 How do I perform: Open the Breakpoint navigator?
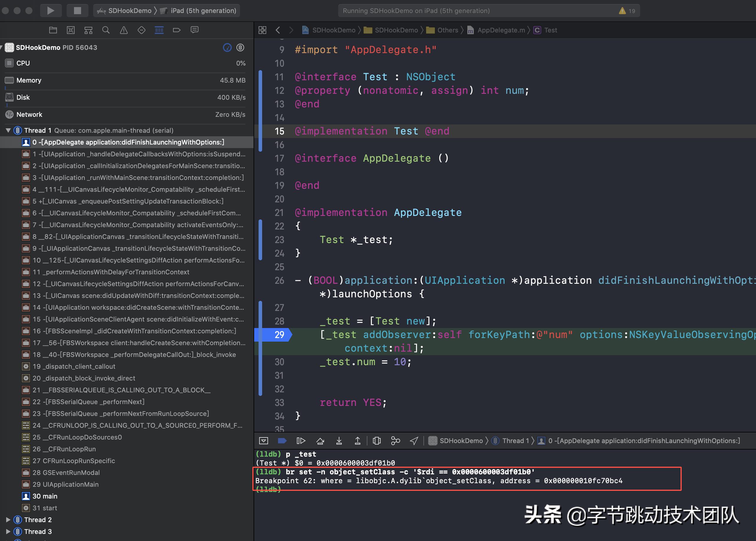(x=177, y=30)
